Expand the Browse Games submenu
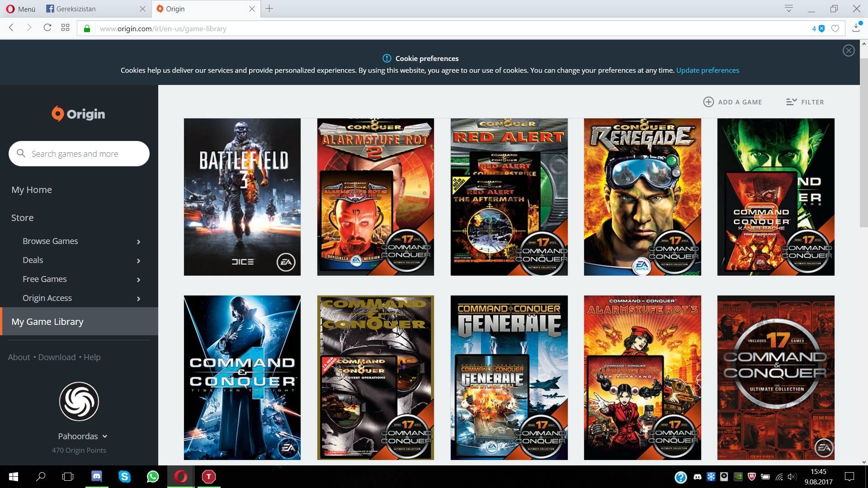 (138, 242)
